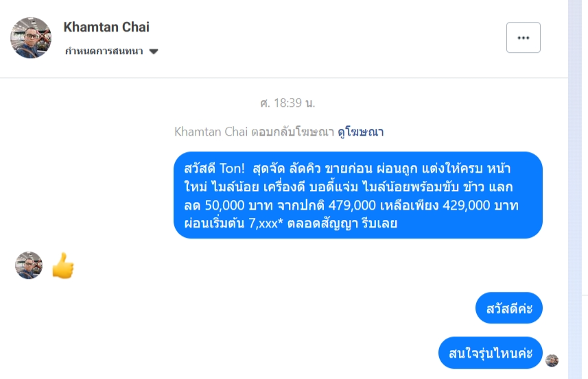Screen dimensions: 588x379
Task: Click the ศ. 18:39 น. timestamp
Action: point(287,103)
